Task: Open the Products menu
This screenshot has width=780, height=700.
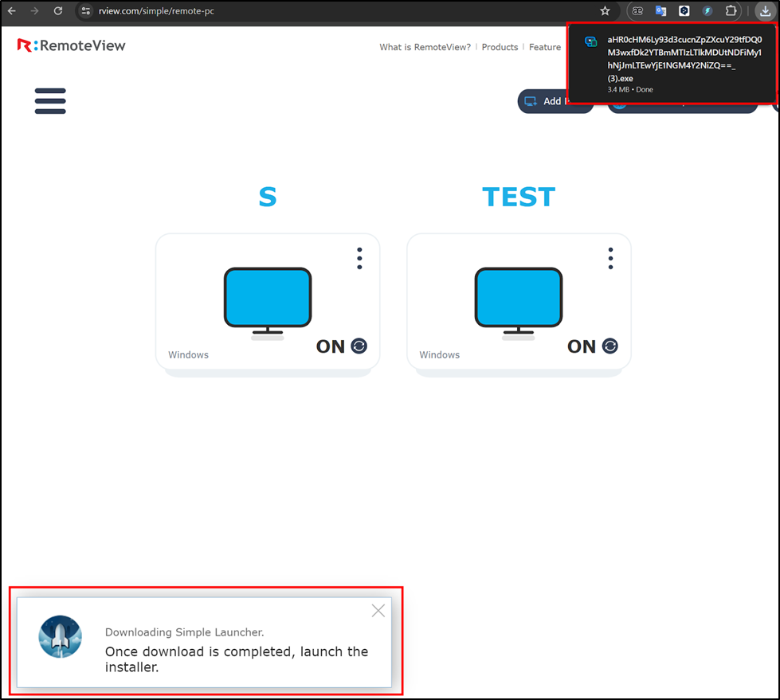Action: tap(500, 47)
